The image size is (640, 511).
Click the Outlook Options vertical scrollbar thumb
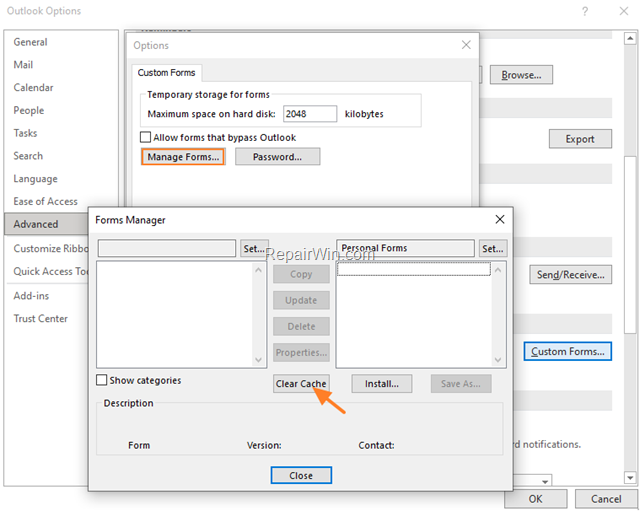[630, 244]
